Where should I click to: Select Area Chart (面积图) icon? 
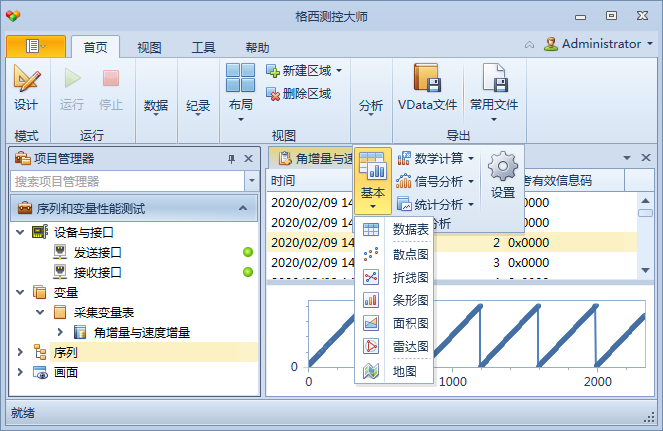tap(371, 323)
